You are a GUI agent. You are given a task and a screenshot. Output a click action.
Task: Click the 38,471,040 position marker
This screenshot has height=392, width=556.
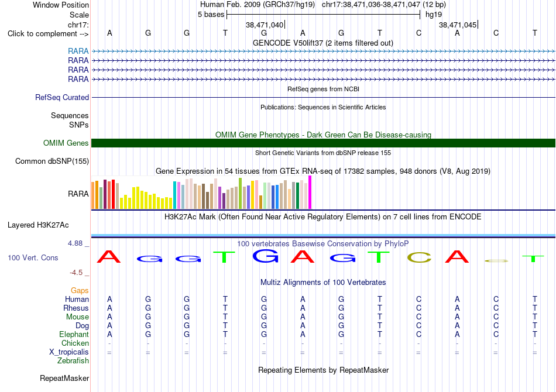265,25
